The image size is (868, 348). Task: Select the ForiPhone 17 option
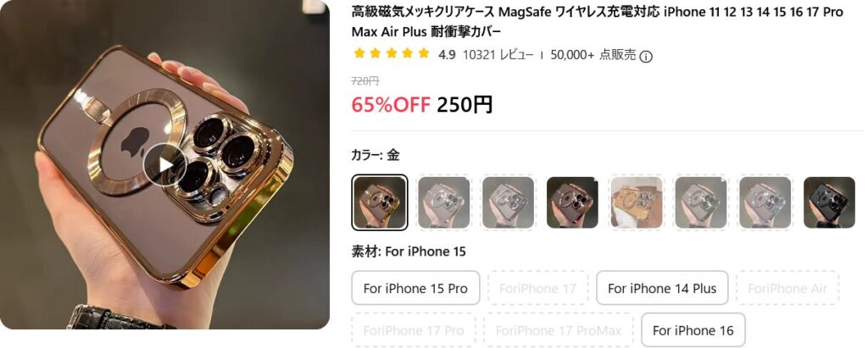[x=538, y=288]
